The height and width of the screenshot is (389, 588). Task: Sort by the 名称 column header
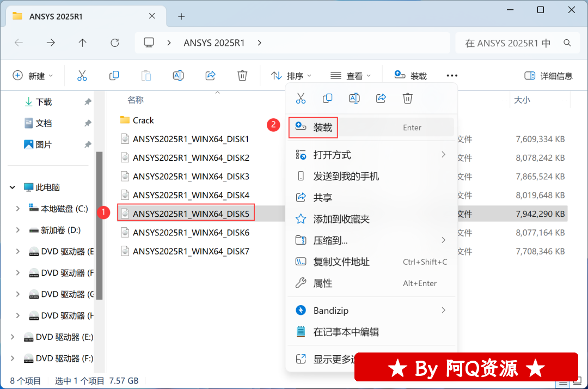pos(136,100)
